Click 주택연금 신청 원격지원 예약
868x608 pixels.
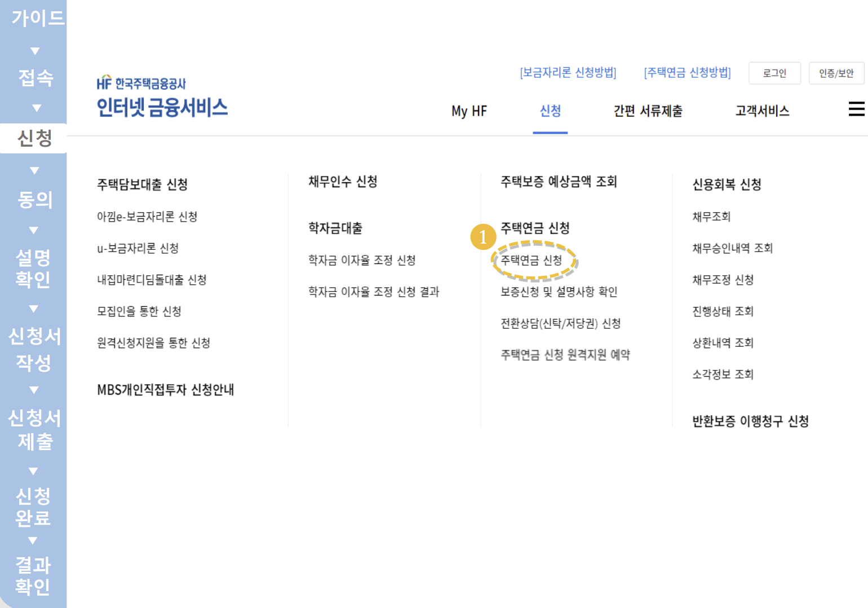click(x=564, y=355)
